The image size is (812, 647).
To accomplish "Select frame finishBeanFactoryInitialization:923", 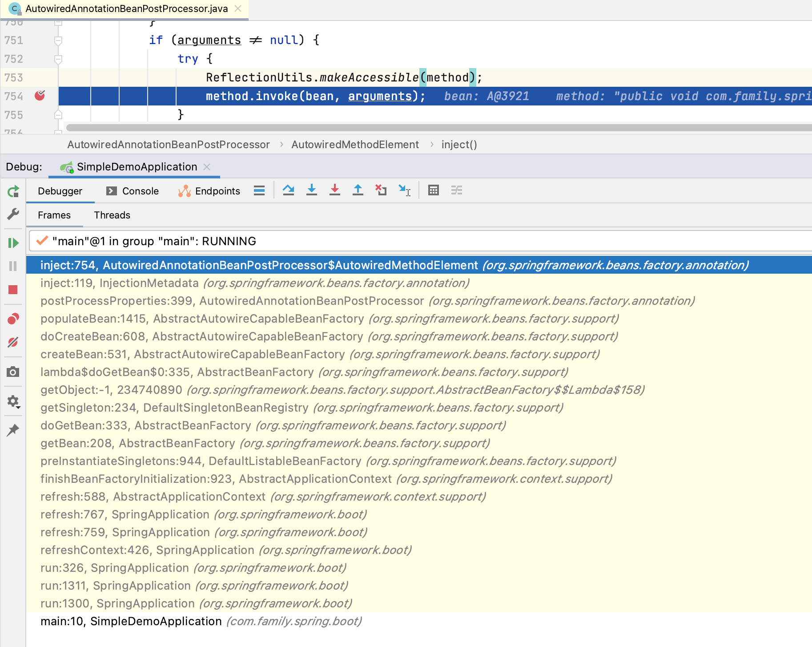I will pos(419,479).
